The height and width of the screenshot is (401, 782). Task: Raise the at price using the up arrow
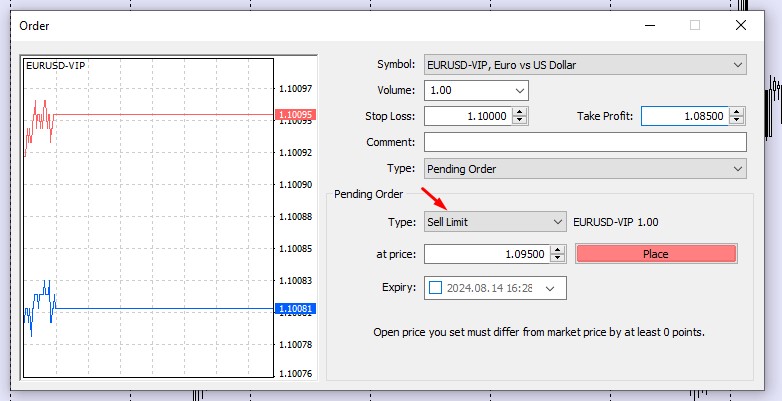[x=557, y=250]
